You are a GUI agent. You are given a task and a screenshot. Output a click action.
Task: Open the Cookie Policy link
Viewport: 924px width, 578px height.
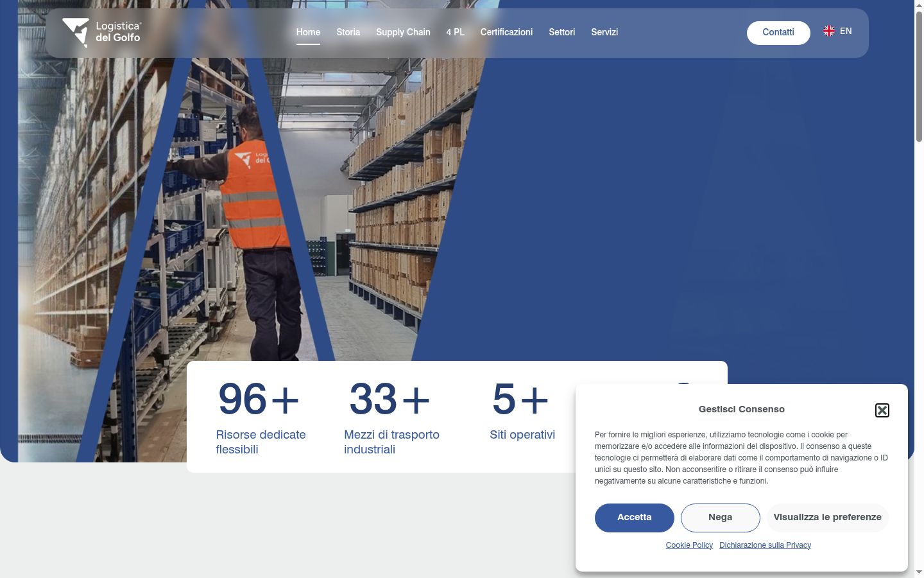tap(689, 545)
